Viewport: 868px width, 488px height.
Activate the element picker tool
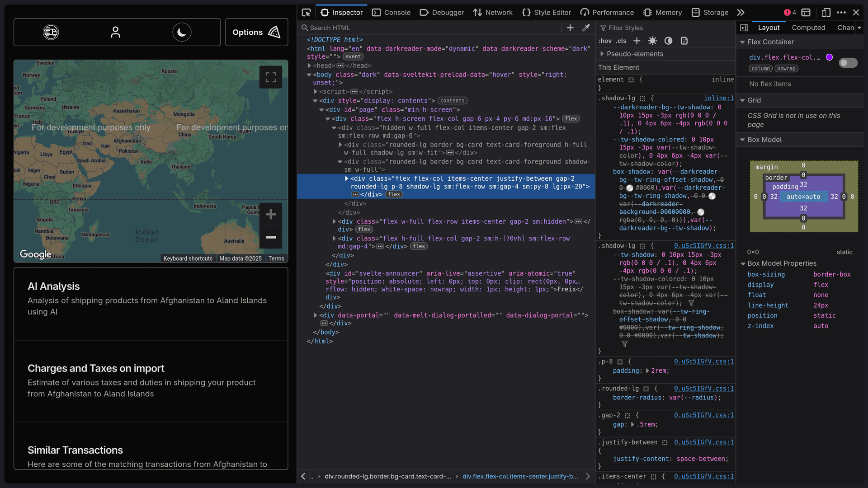pos(307,13)
